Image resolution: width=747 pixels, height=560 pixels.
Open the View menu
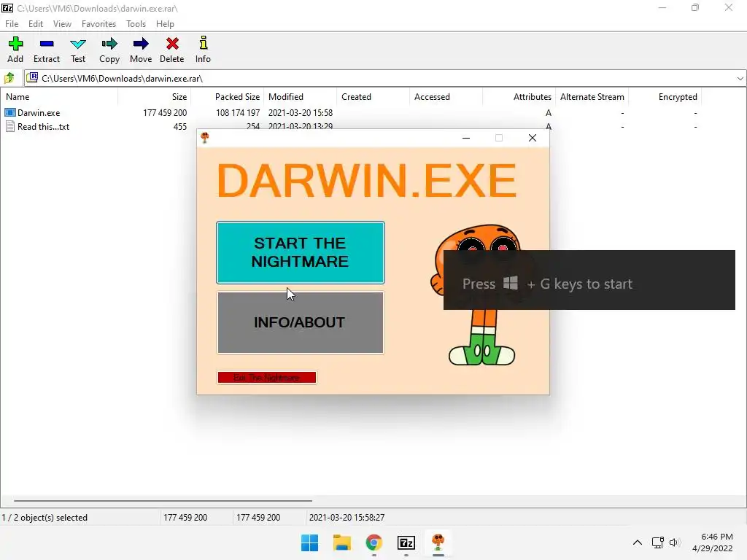pyautogui.click(x=62, y=24)
